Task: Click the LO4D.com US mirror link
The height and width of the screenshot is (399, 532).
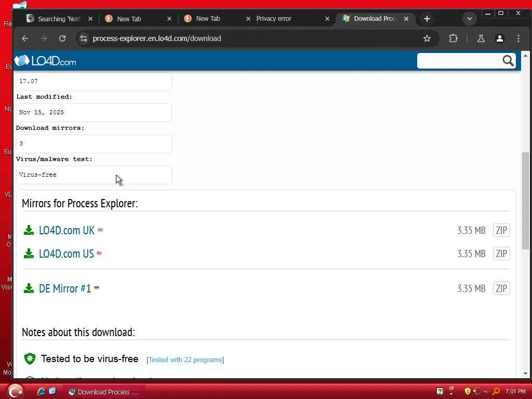Action: click(66, 254)
